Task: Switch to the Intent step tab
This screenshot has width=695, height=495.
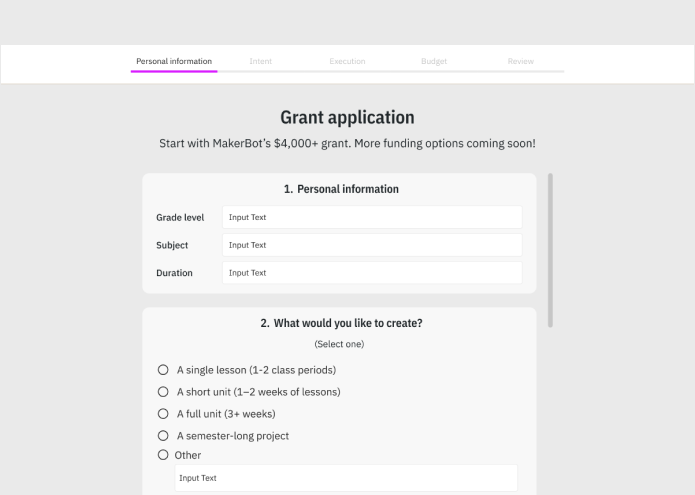Action: point(261,61)
